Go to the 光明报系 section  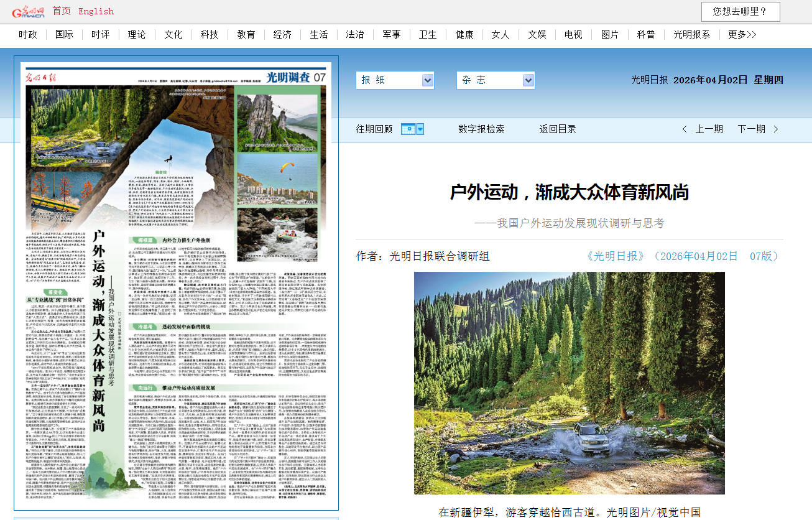pos(691,35)
